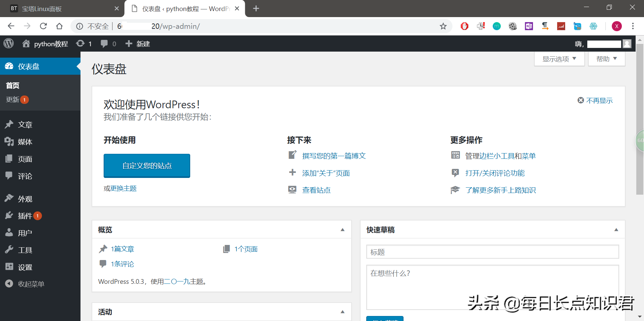Click the plus icon beside 添加"关于"页面
This screenshot has height=321, width=644.
292,173
